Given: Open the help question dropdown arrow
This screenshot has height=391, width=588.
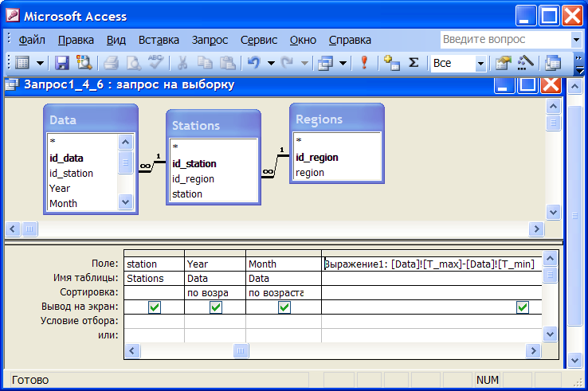Looking at the screenshot, I should click(576, 39).
